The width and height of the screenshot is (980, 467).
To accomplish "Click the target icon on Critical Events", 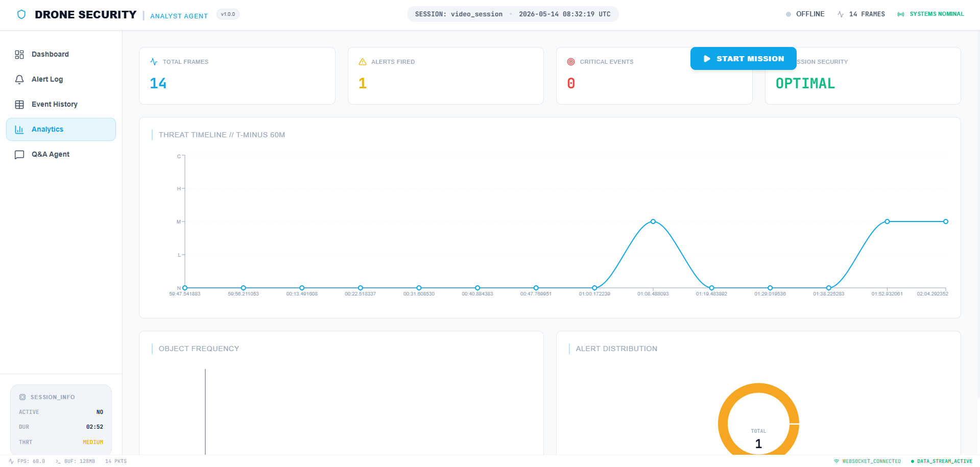I will [x=571, y=62].
